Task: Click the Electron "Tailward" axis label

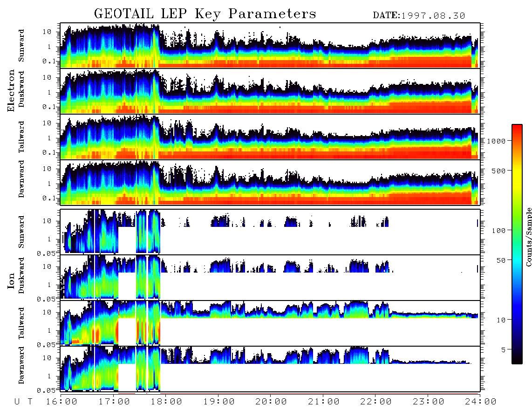Action: click(21, 137)
